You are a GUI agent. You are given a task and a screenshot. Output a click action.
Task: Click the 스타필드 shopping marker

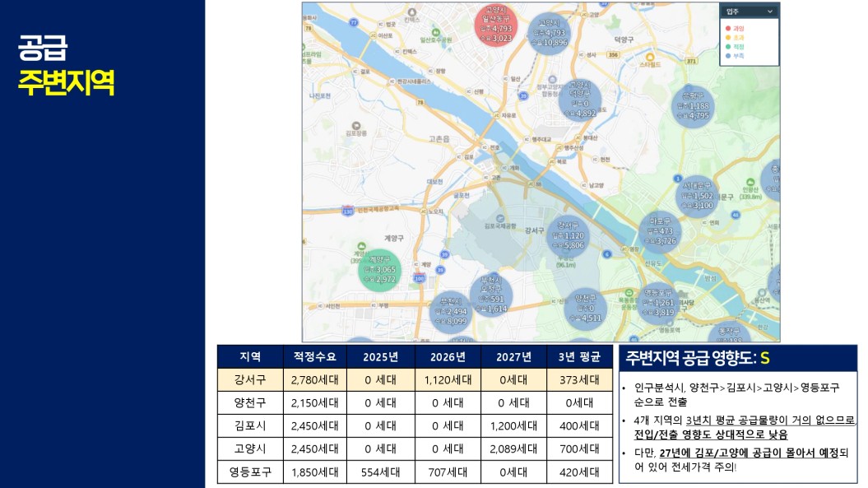pos(651,57)
